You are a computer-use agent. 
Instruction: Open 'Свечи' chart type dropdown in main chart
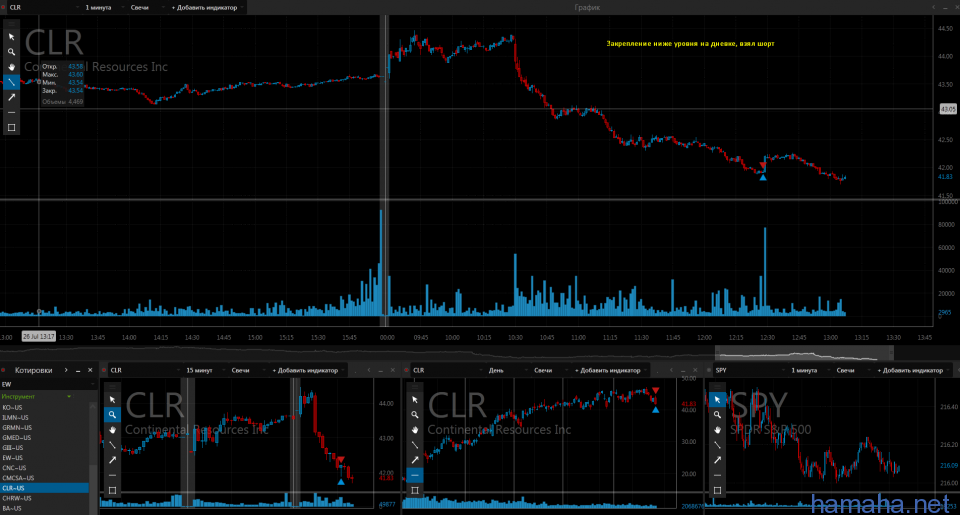pos(146,7)
